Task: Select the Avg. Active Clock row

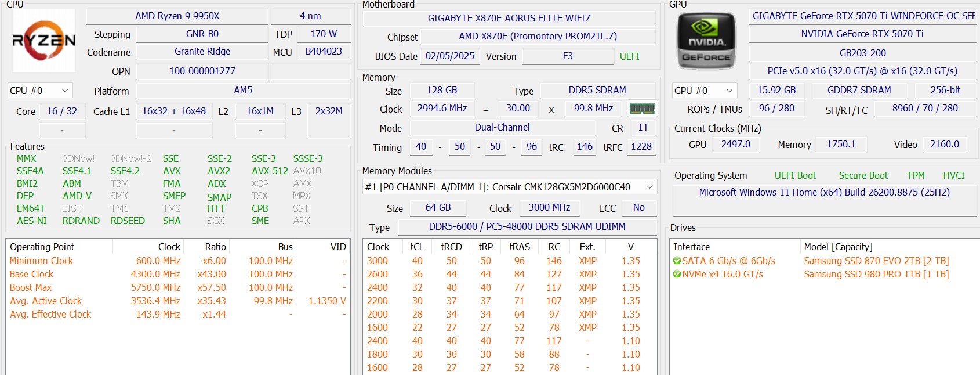Action: 177,301
